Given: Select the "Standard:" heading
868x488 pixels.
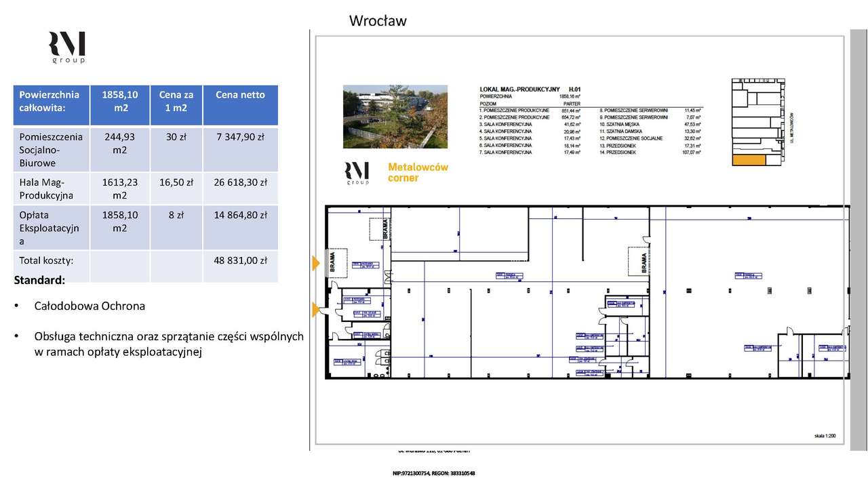Looking at the screenshot, I should (39, 280).
